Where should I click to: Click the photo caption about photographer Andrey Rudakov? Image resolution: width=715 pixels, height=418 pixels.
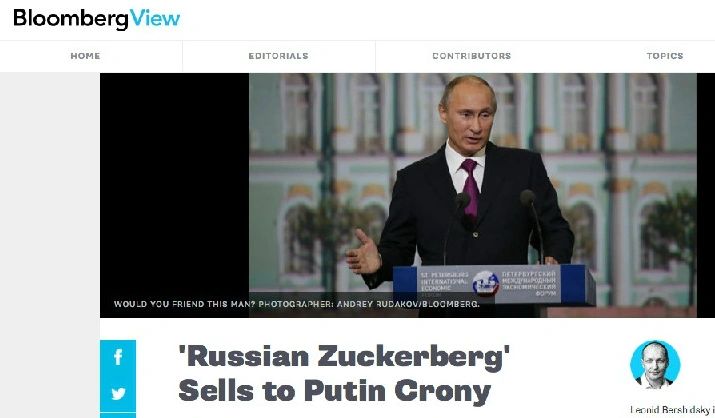pos(296,304)
